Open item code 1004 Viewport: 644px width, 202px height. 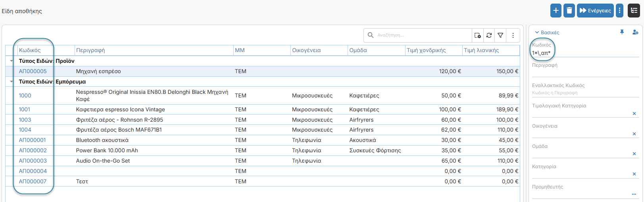tap(25, 130)
